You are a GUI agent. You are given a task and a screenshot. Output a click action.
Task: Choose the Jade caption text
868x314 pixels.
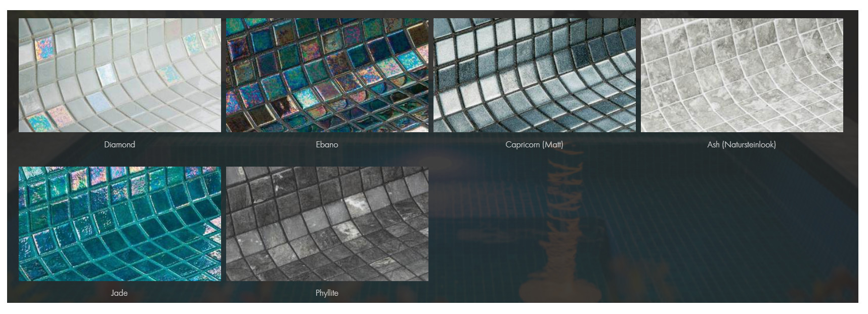tap(119, 293)
